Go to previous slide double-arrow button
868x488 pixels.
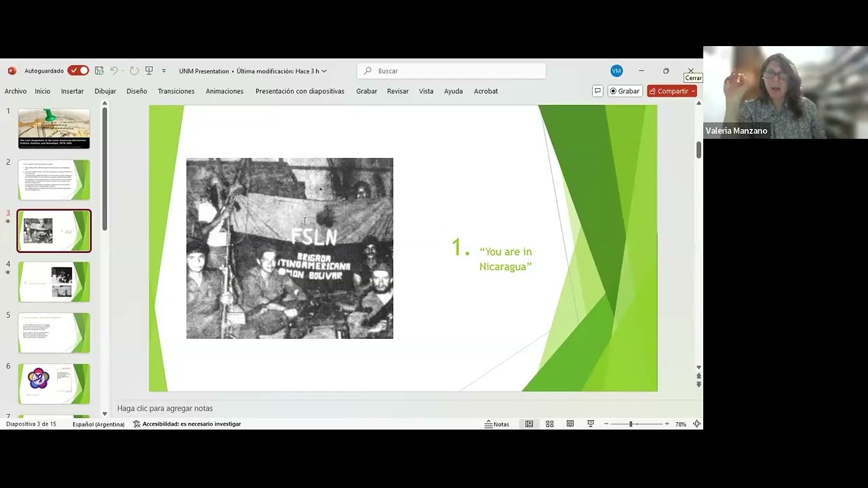pyautogui.click(x=698, y=375)
